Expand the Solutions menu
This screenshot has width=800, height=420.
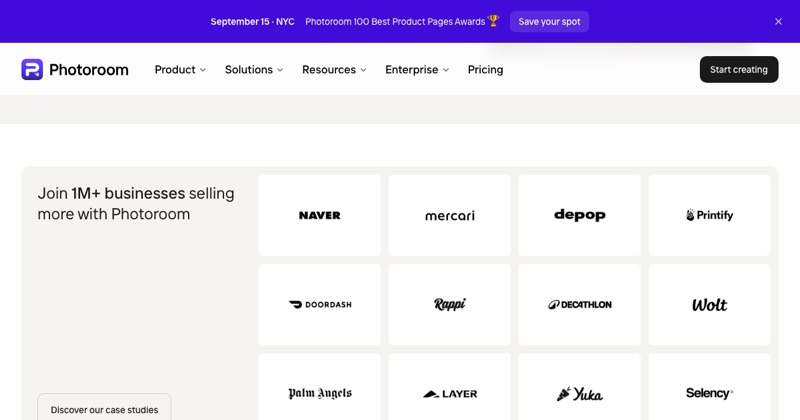pyautogui.click(x=254, y=69)
